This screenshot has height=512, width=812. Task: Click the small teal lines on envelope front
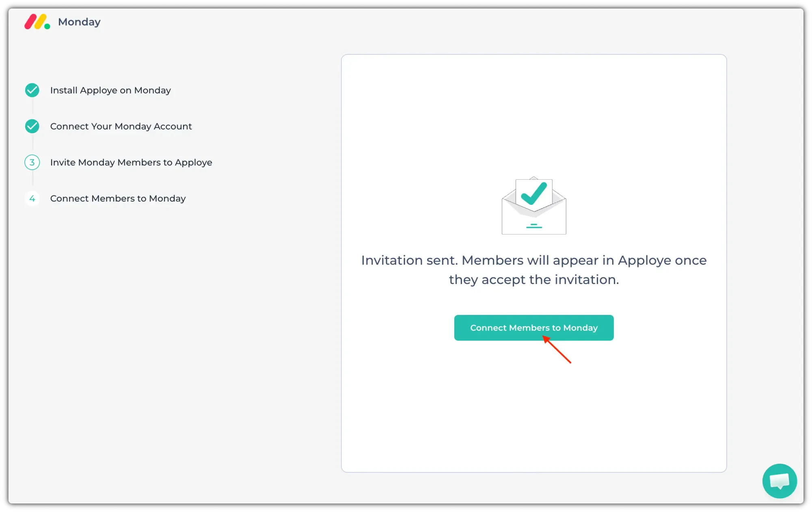tap(534, 226)
